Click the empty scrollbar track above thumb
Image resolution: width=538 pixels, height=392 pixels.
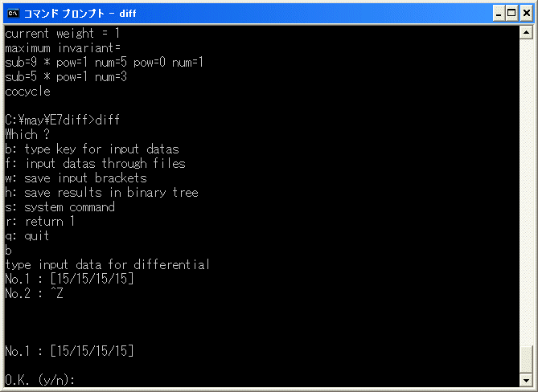[526, 192]
